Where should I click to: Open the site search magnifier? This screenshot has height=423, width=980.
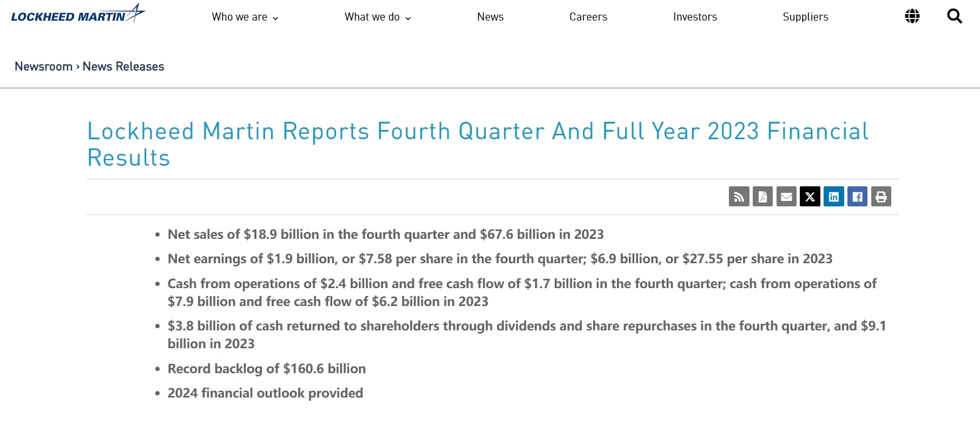[955, 16]
